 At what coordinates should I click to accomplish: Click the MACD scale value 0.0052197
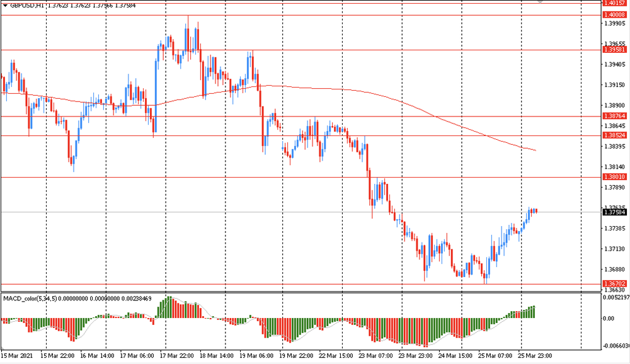click(x=616, y=298)
